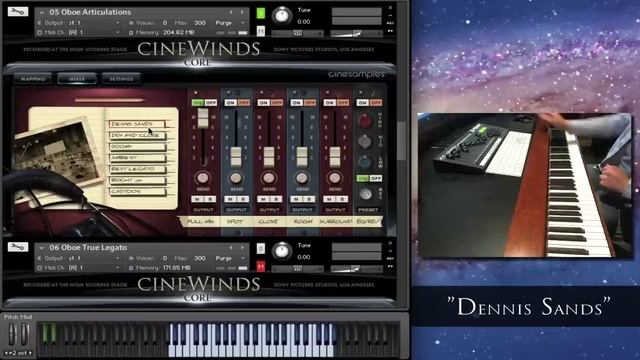The image size is (640, 360).
Task: Click the Send knob on Surround channel
Action: tap(335, 178)
